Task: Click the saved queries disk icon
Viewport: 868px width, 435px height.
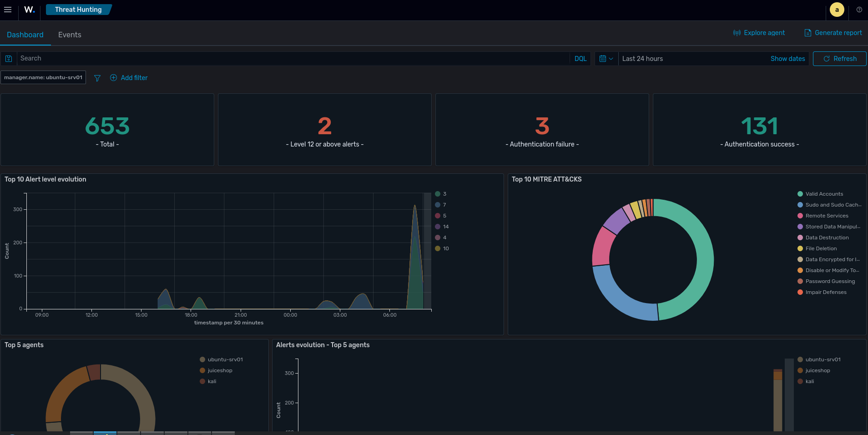Action: click(x=9, y=59)
